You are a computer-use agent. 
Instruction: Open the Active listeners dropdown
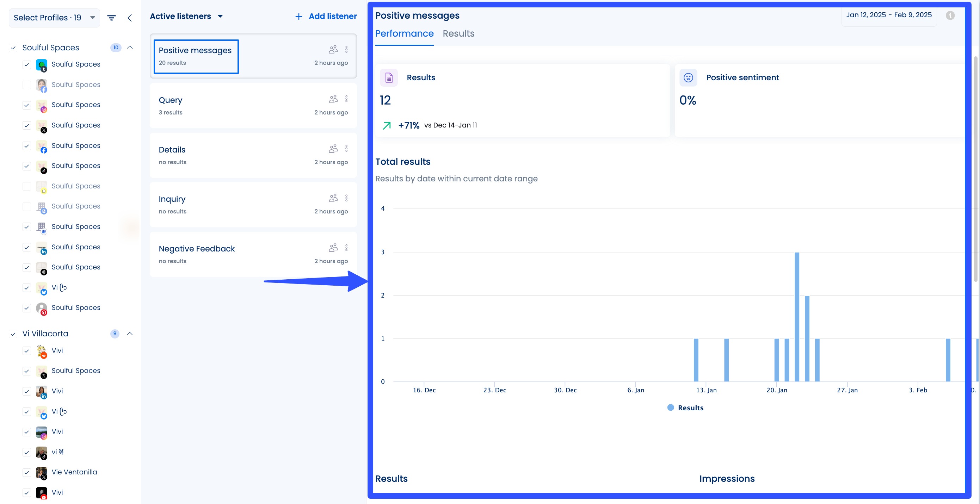click(x=220, y=16)
